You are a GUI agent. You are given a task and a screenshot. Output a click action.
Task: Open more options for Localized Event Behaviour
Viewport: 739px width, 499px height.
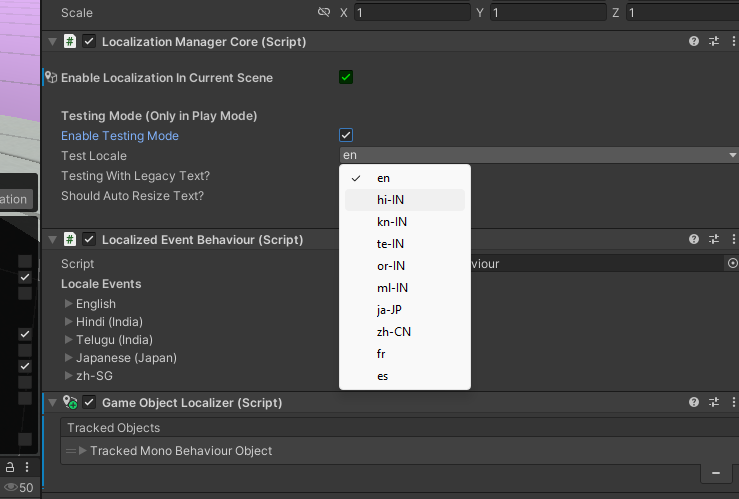click(733, 239)
